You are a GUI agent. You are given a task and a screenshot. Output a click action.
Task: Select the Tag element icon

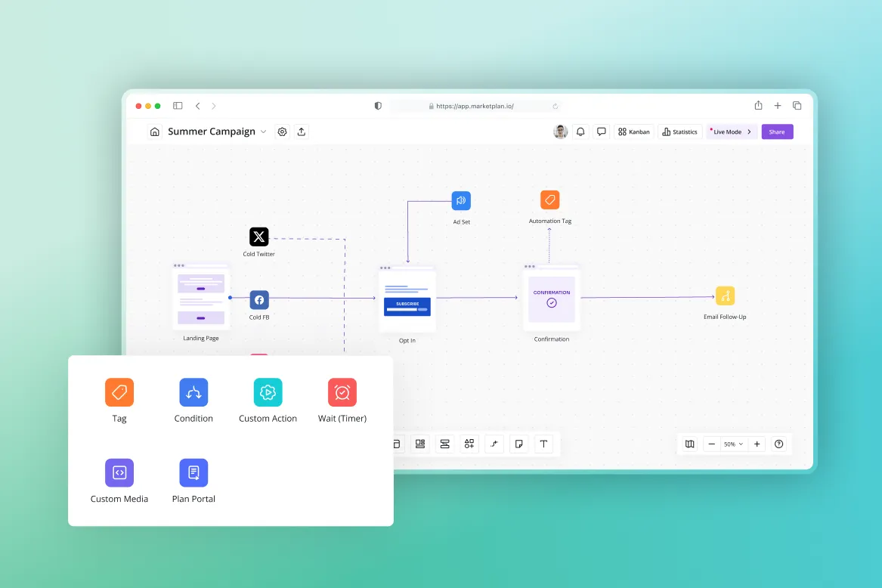click(x=119, y=392)
